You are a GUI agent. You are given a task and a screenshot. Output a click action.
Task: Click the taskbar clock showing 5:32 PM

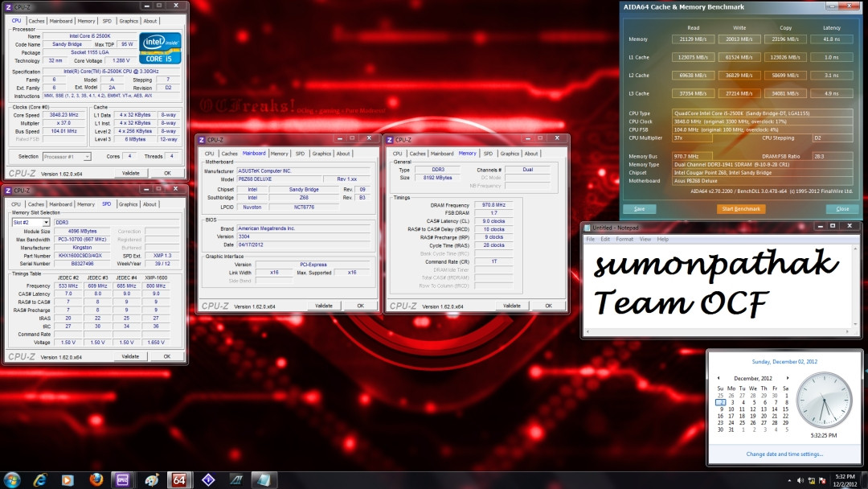[845, 480]
